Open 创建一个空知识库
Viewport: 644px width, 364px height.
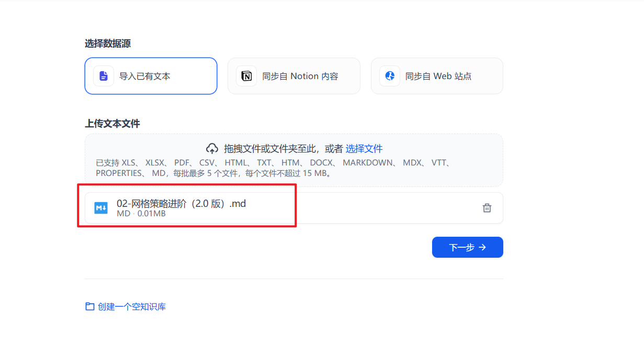[131, 306]
